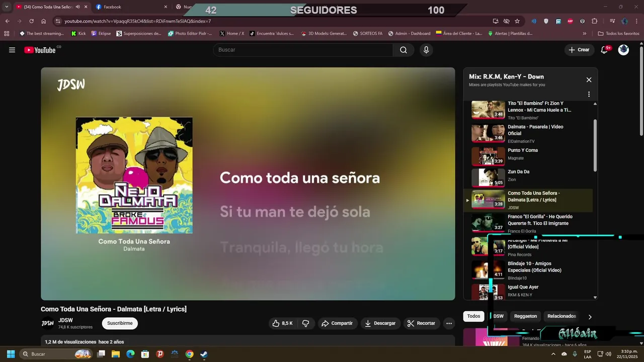This screenshot has height=362, width=644.
Task: Open the tab search dropdown arrow
Action: (x=7, y=7)
